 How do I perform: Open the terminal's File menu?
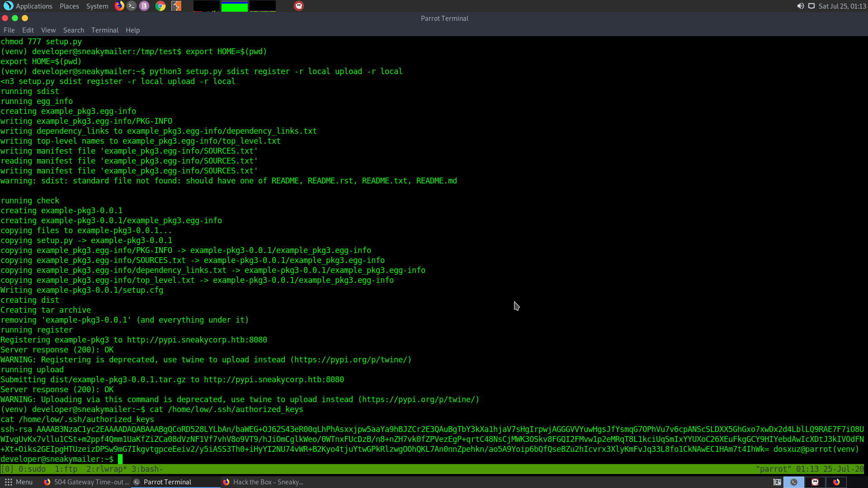[x=9, y=30]
